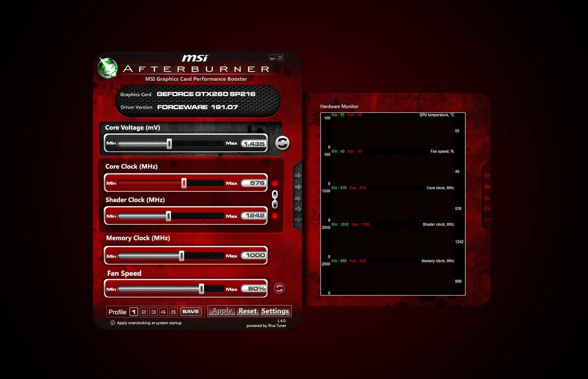Click the bottom gray arrow on monitor detach tab
Viewport: 588px width, 379px height.
[x=298, y=220]
